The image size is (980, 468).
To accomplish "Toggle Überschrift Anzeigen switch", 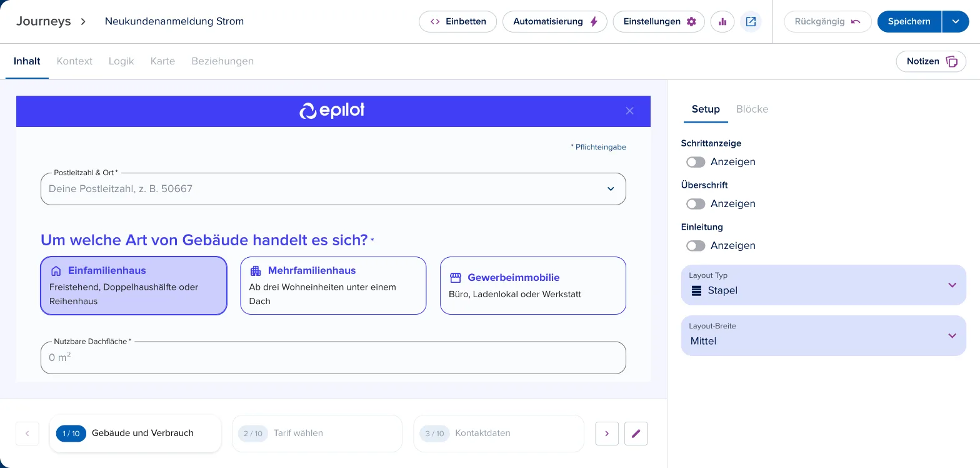I will [696, 204].
